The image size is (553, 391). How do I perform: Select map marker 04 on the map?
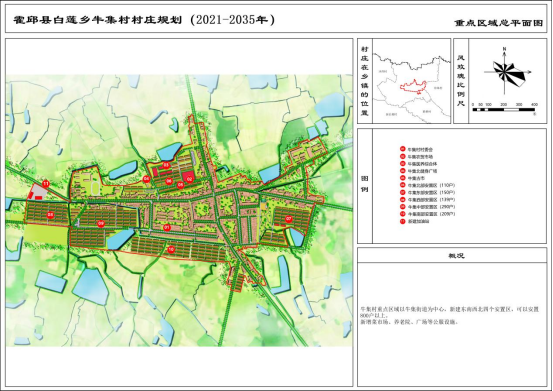coord(146,179)
